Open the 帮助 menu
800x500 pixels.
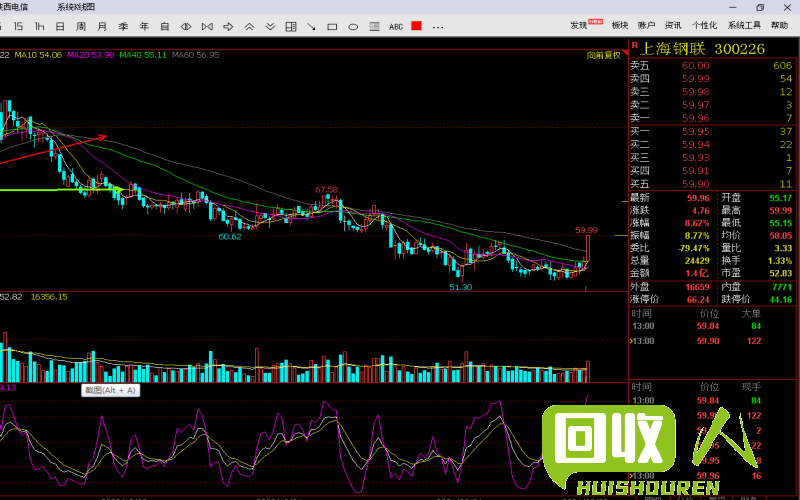779,25
